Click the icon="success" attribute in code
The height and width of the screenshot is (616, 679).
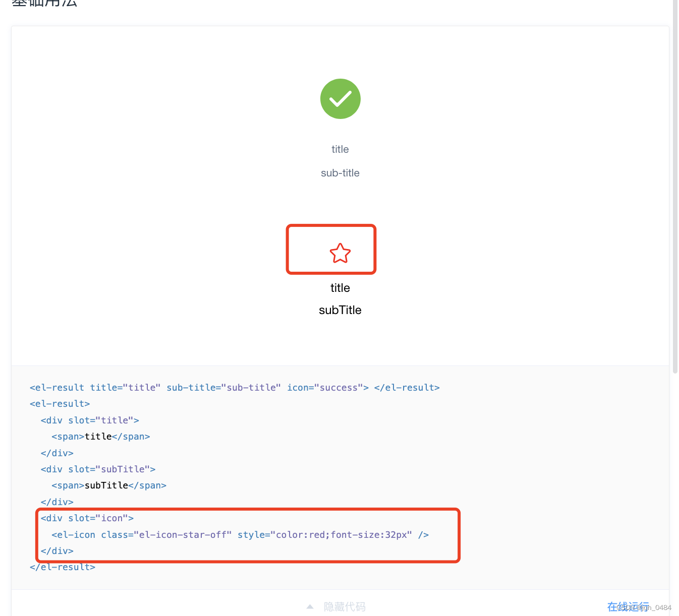(327, 387)
